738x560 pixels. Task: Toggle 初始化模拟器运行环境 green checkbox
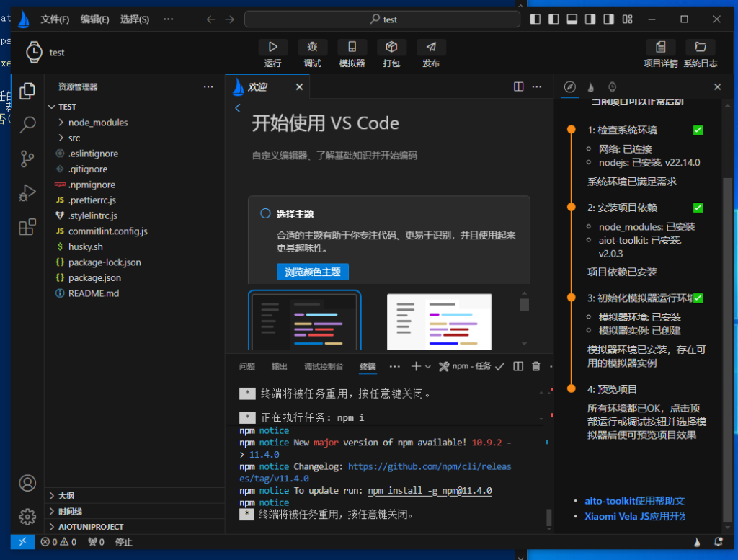pyautogui.click(x=698, y=298)
